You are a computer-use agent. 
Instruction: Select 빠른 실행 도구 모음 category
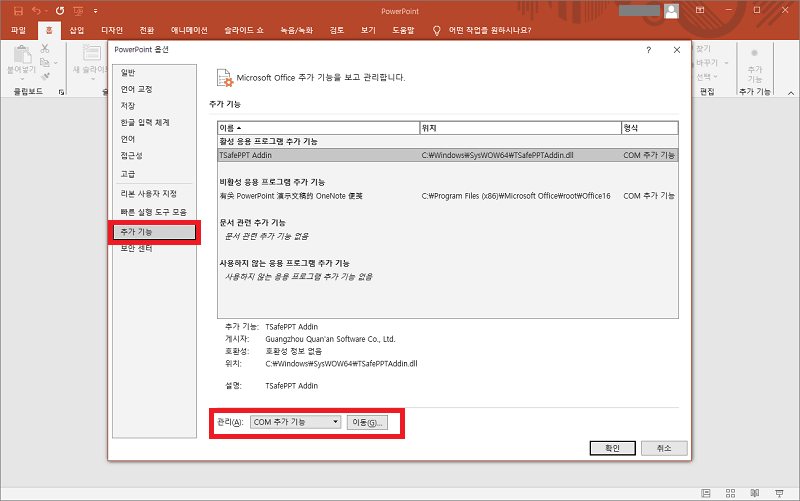point(154,212)
